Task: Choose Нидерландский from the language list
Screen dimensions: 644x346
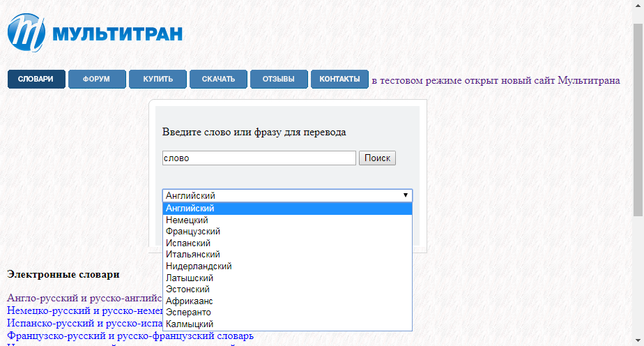Action: tap(287, 266)
